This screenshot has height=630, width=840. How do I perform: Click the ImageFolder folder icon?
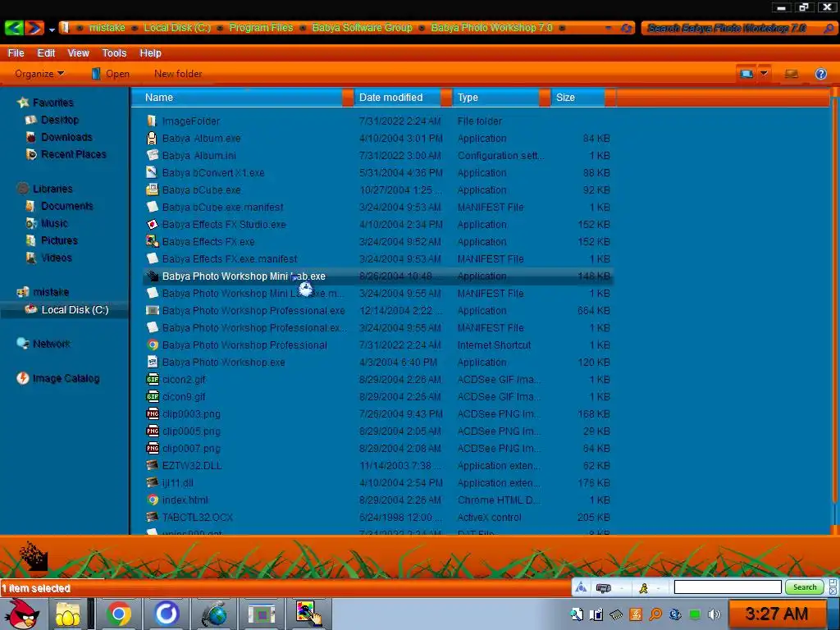(x=152, y=121)
